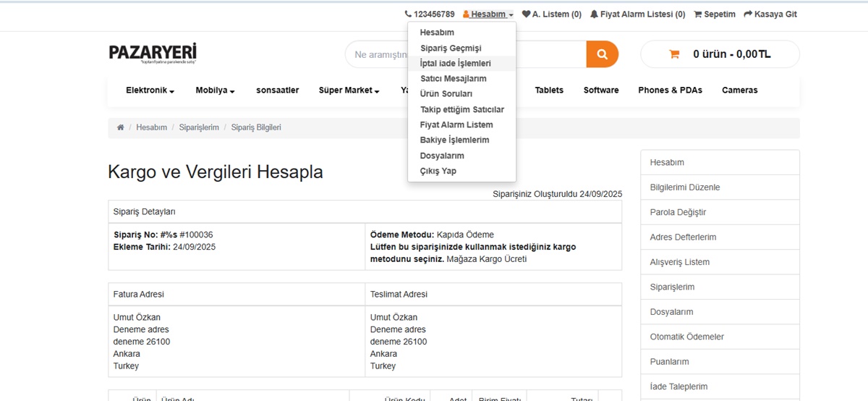Click the phone number 123456789
This screenshot has width=868, height=401.
click(x=430, y=14)
